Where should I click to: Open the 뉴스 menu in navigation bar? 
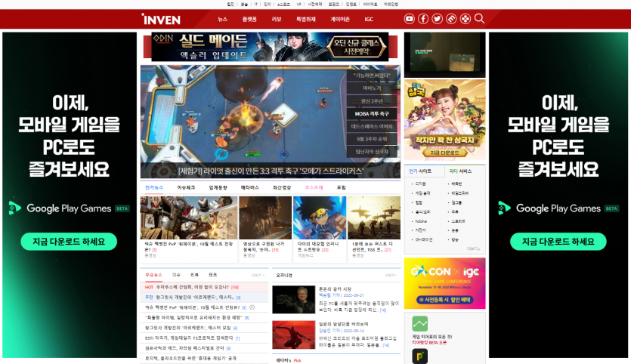pos(223,19)
